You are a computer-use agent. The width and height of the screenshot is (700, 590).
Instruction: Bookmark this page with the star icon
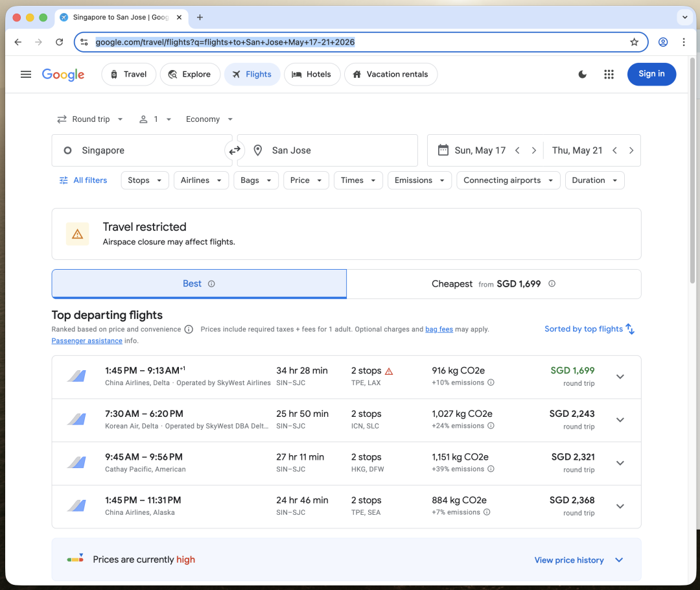click(634, 42)
